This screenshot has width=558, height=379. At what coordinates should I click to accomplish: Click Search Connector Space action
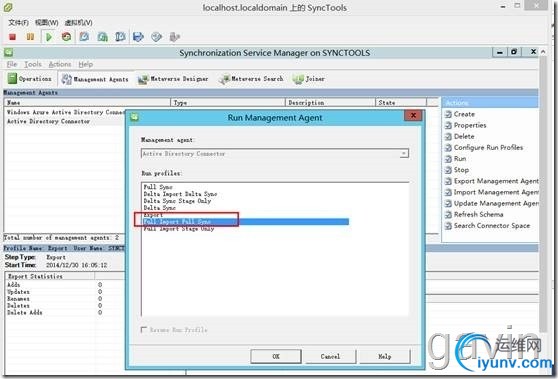pos(492,226)
